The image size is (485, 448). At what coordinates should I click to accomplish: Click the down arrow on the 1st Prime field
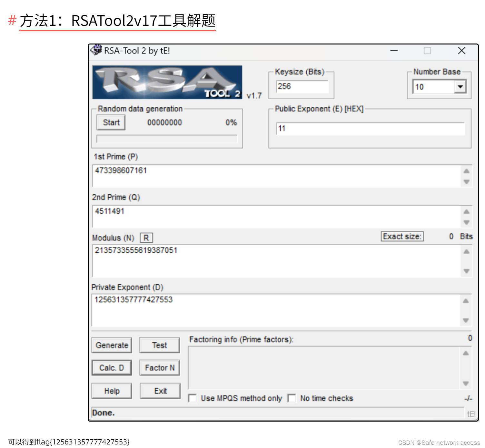click(466, 182)
